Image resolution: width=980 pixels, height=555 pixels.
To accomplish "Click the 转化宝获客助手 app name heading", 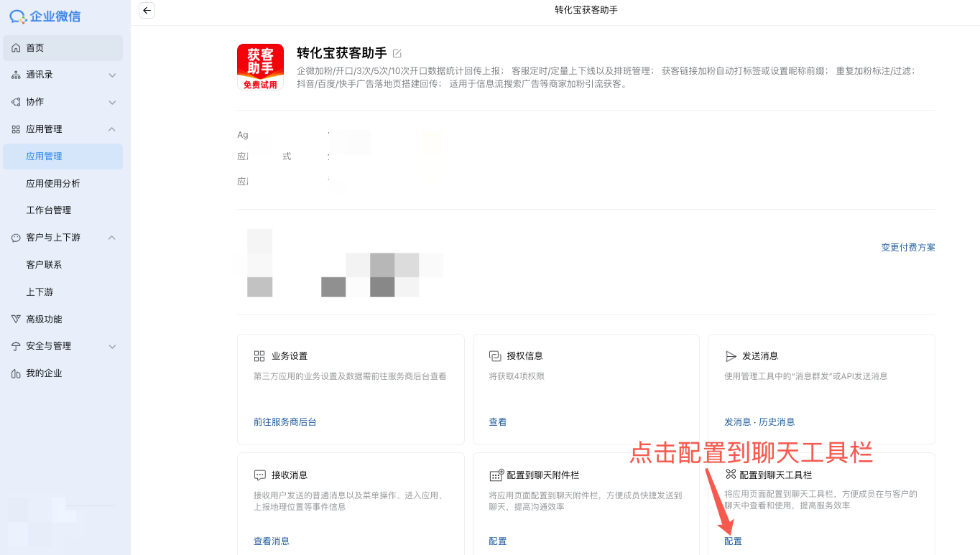I will tap(342, 53).
